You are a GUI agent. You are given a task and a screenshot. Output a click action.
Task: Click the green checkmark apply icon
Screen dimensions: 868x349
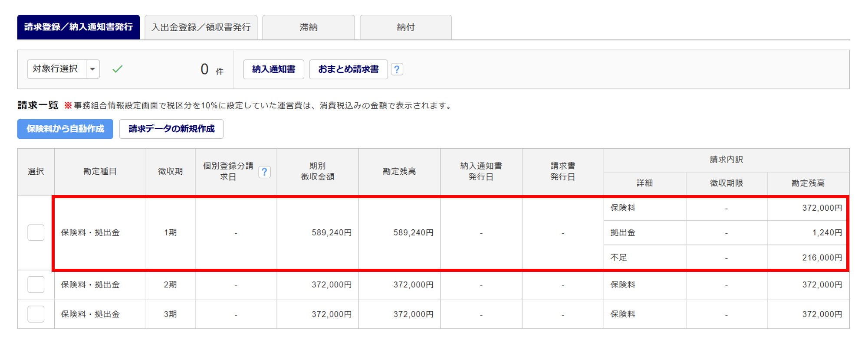click(118, 69)
